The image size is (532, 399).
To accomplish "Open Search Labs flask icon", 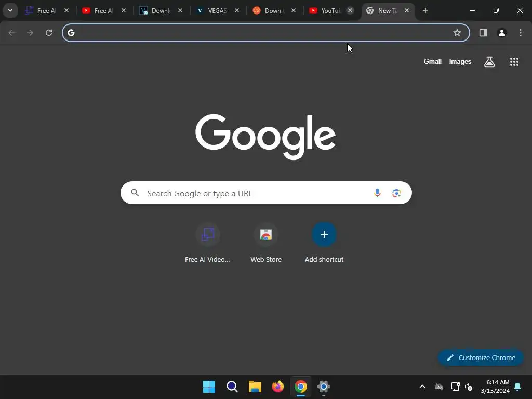I will [489, 62].
